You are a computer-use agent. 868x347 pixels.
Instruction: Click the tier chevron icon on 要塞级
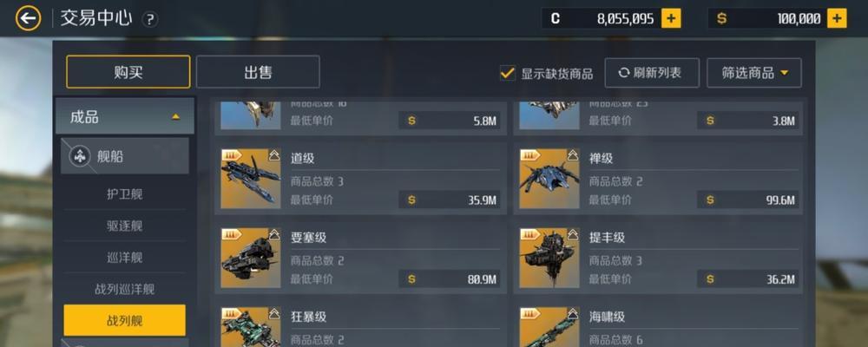274,234
